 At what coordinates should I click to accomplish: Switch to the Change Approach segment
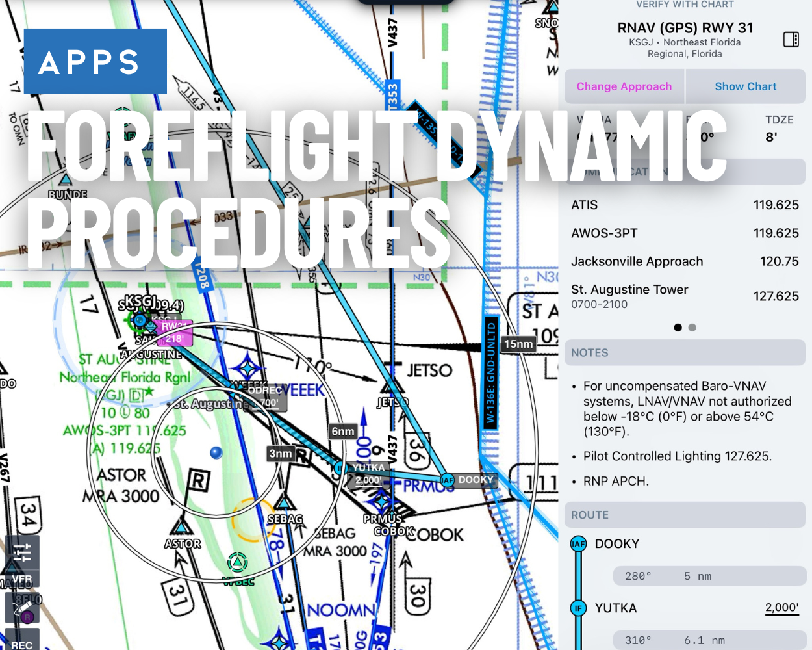pos(624,86)
